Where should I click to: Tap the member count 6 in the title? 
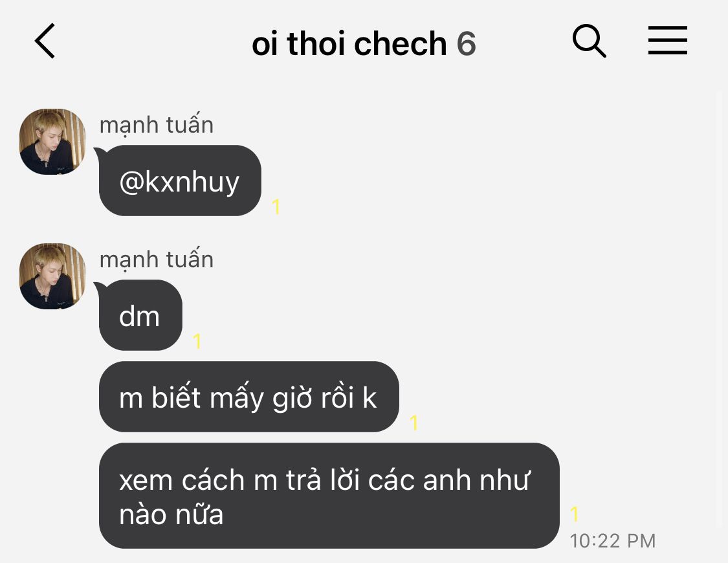click(x=466, y=44)
